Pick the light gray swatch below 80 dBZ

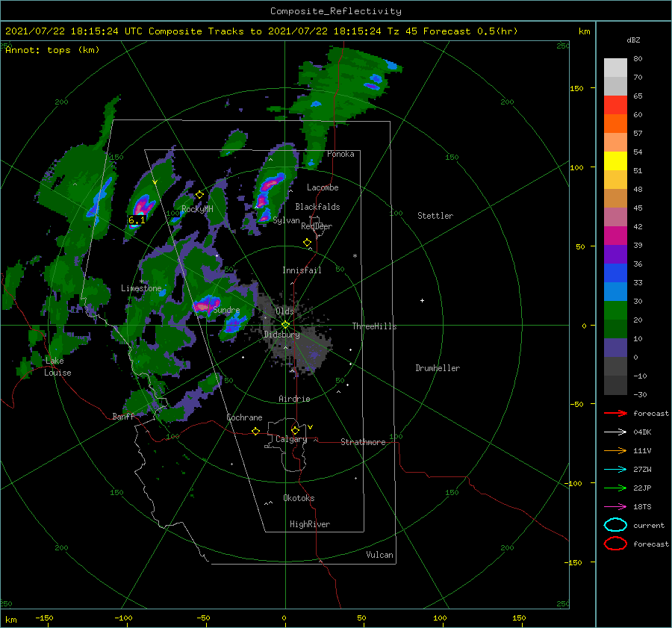(615, 67)
